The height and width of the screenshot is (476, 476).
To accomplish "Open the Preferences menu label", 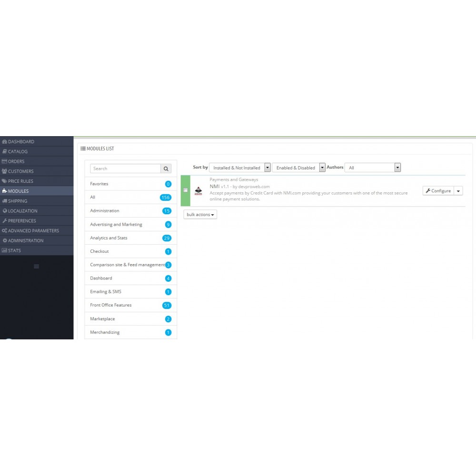I will [x=22, y=221].
